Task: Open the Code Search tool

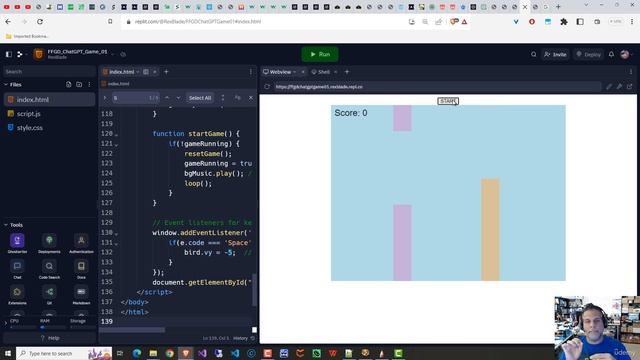Action: point(49,269)
